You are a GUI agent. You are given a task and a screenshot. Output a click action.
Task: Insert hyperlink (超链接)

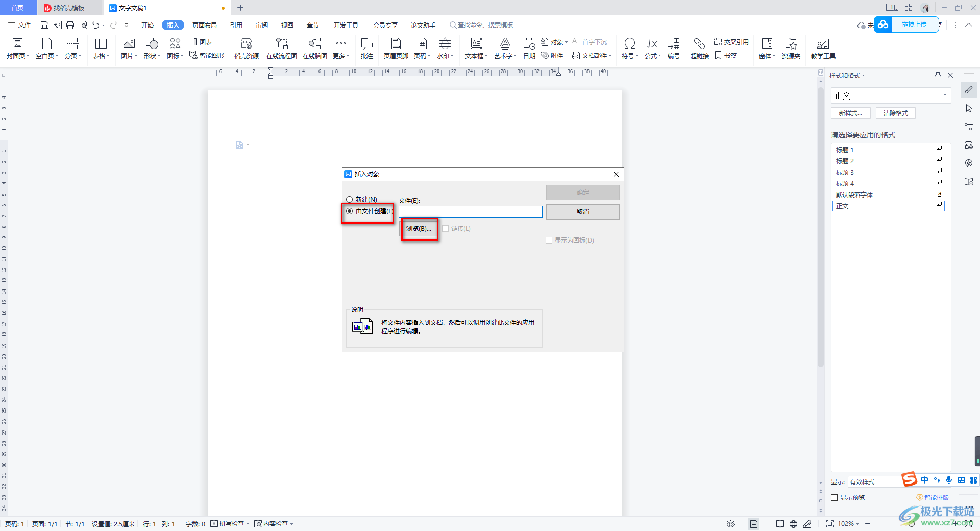pos(699,49)
